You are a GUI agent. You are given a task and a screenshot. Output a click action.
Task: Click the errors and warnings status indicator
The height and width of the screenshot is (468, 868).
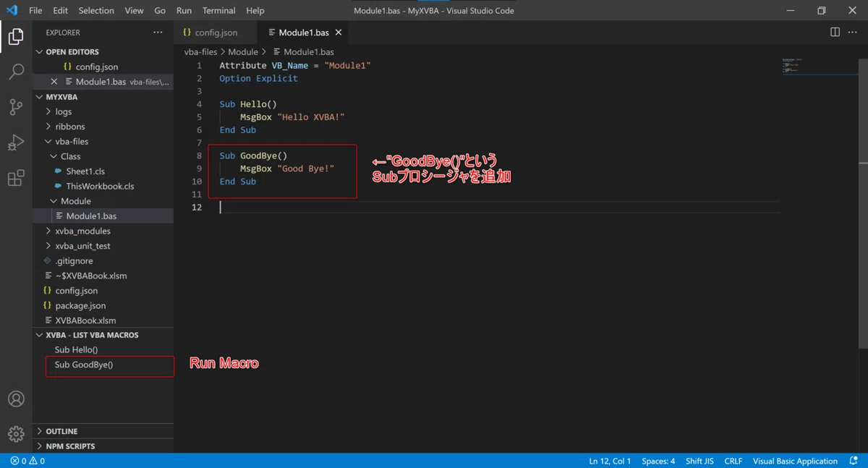pos(27,461)
